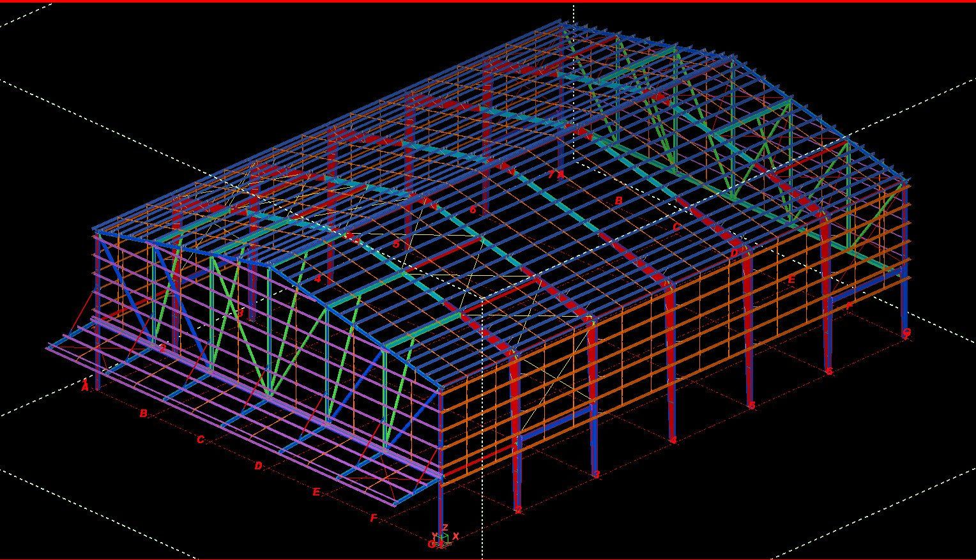Select the Y axis label on the gizmo
This screenshot has height=560, width=976.
(434, 536)
